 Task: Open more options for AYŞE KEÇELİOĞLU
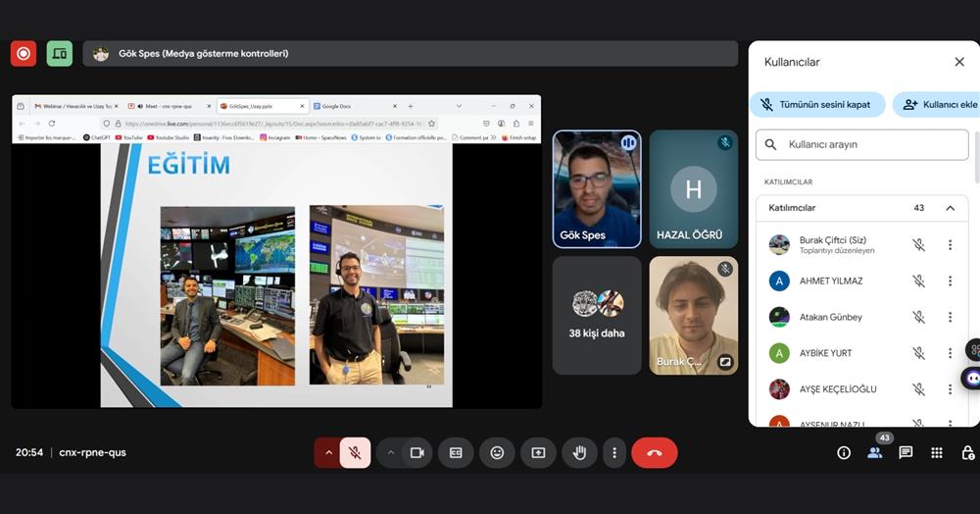950,389
